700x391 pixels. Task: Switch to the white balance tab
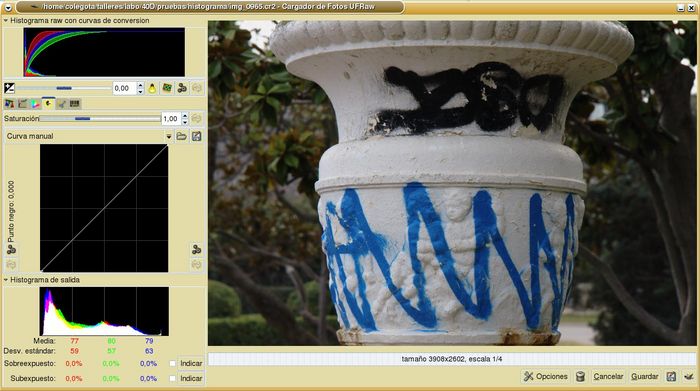coord(9,104)
